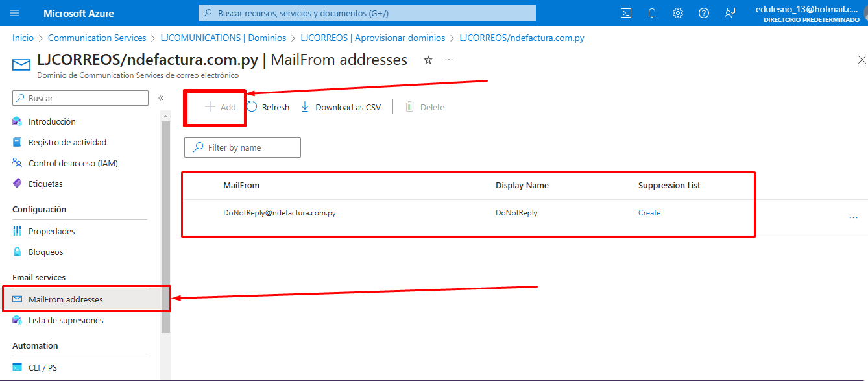Open LJCORREOS/ndefactura.com.py breadcrumb

coord(522,38)
